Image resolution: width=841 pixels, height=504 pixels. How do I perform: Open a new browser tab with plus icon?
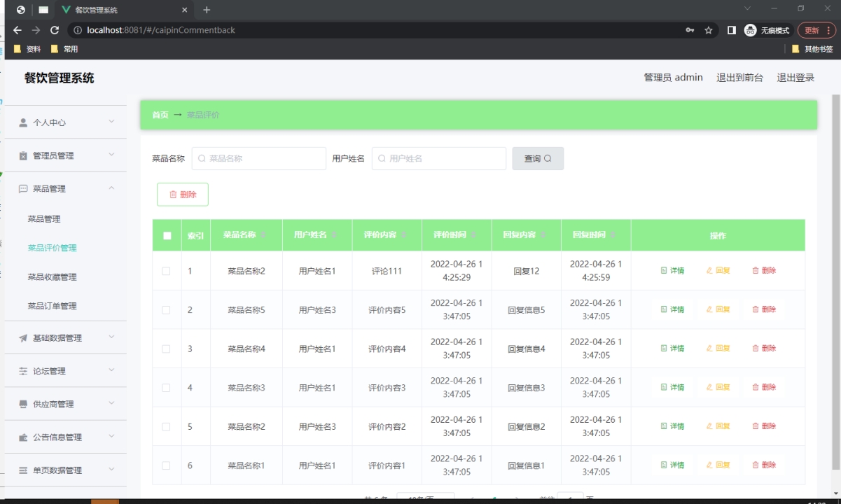tap(207, 10)
